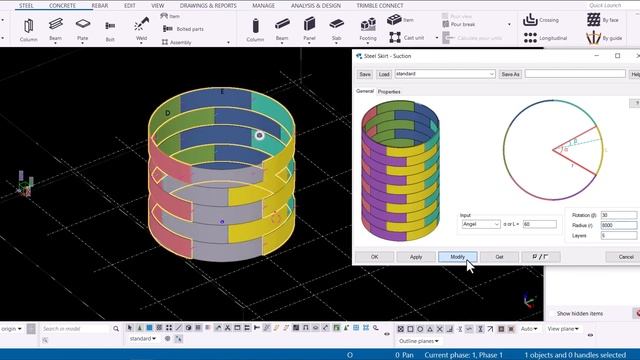This screenshot has height=360, width=640.
Task: Activate the Bolt tool
Action: click(110, 30)
